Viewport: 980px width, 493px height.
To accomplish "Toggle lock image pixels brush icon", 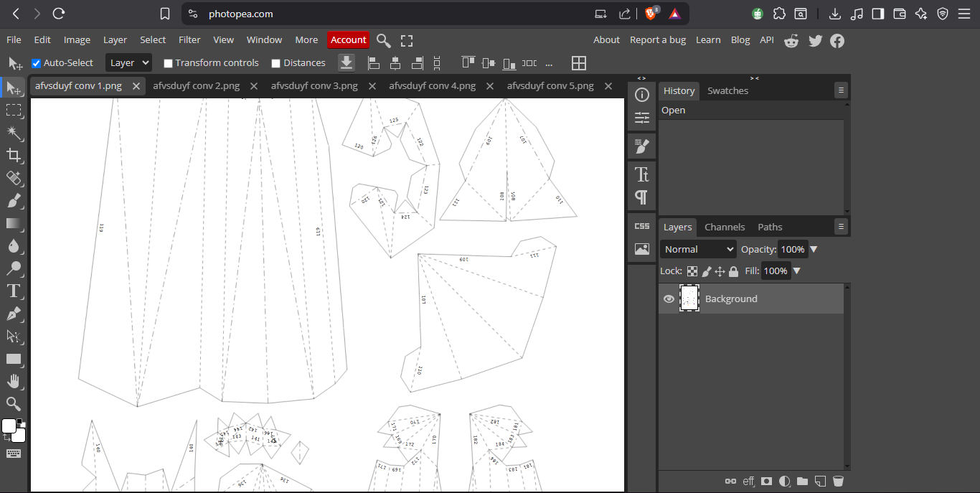I will coord(707,271).
